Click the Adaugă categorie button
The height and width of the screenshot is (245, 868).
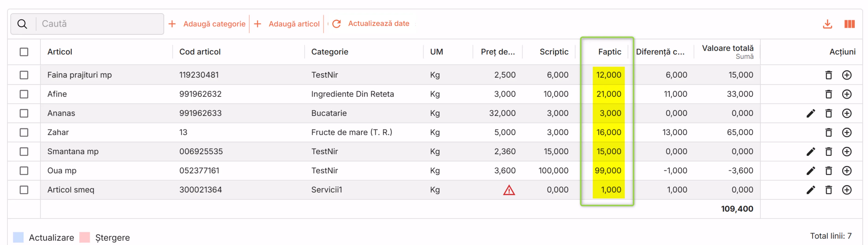(x=207, y=24)
